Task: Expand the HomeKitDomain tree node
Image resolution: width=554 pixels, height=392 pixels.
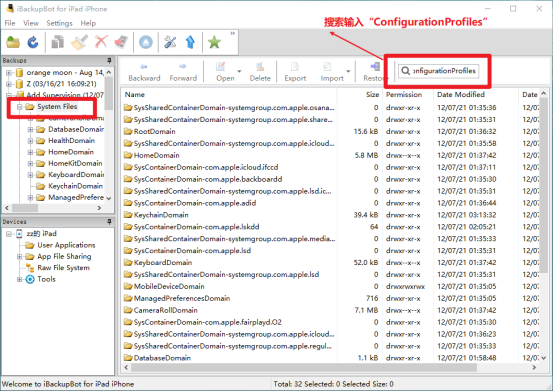Action: (30, 164)
